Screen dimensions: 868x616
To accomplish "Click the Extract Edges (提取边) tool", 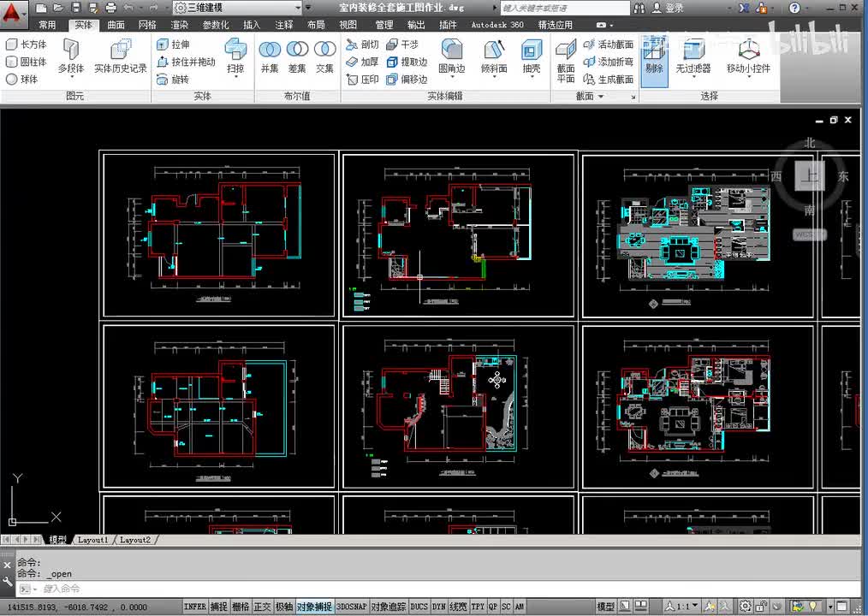I will (x=407, y=62).
